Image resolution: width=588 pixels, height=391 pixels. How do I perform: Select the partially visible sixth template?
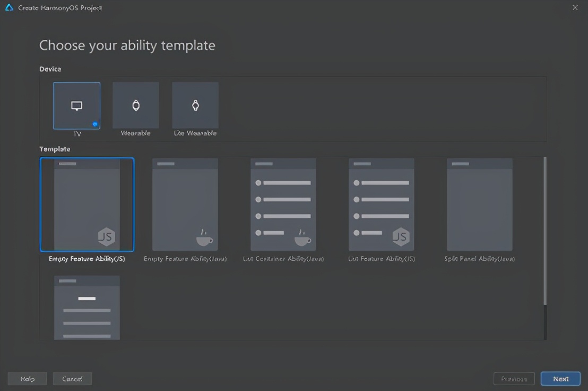coord(87,307)
